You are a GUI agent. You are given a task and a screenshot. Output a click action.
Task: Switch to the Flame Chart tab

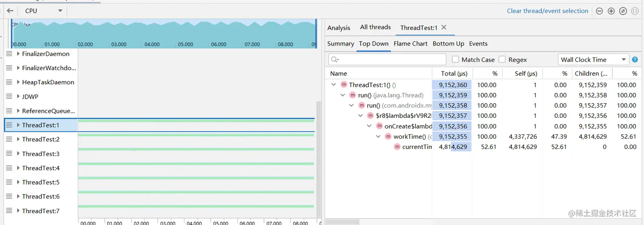(410, 43)
